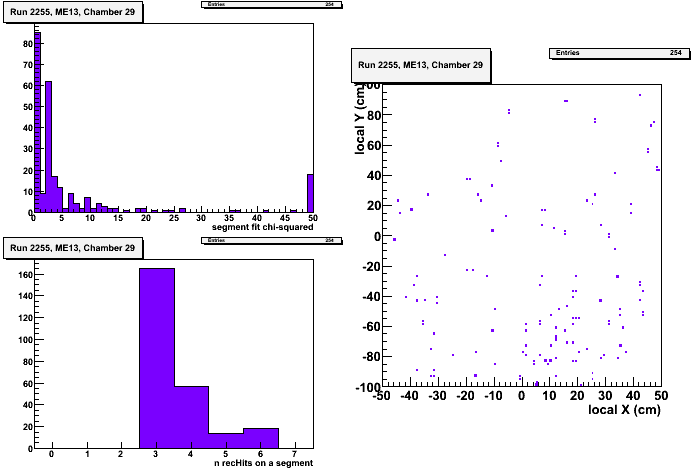Click the 'n recHits on a segment' axis label
This screenshot has width=696, height=472.
pyautogui.click(x=264, y=463)
